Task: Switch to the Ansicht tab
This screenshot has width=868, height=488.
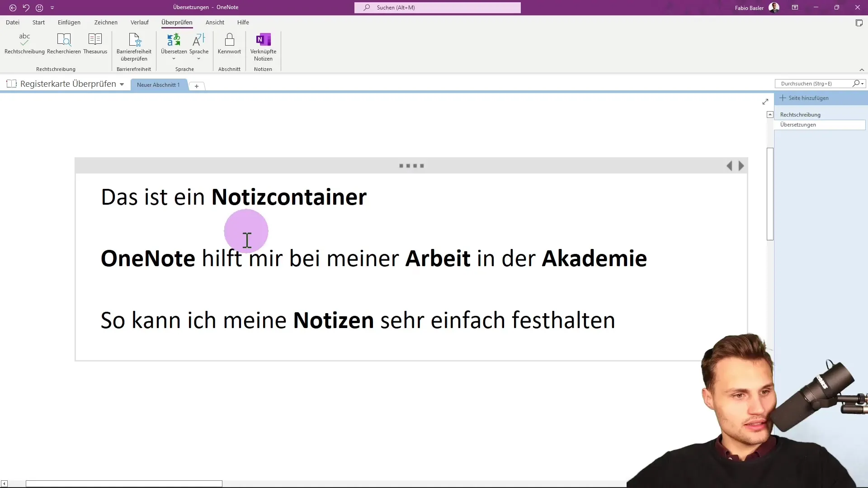Action: tap(215, 22)
